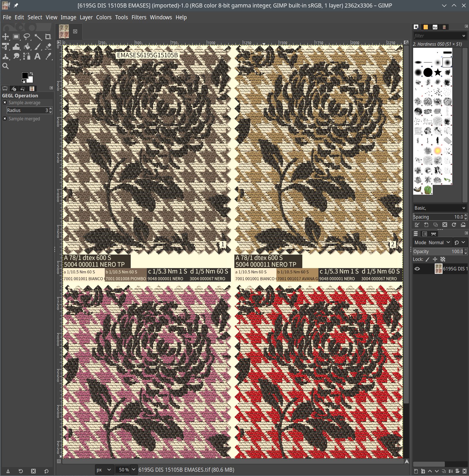Click the brush filter search field
Image resolution: width=469 pixels, height=476 pixels.
pyautogui.click(x=437, y=36)
